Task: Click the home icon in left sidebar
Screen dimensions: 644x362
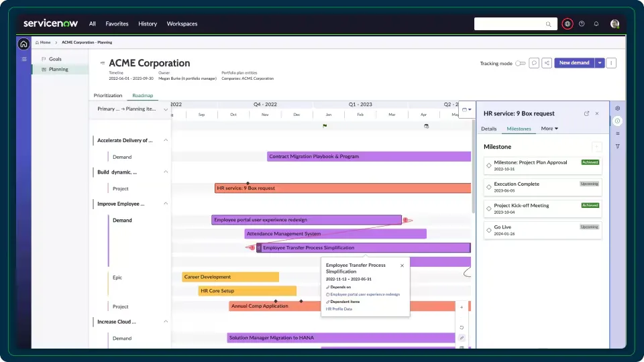Action: click(x=24, y=44)
